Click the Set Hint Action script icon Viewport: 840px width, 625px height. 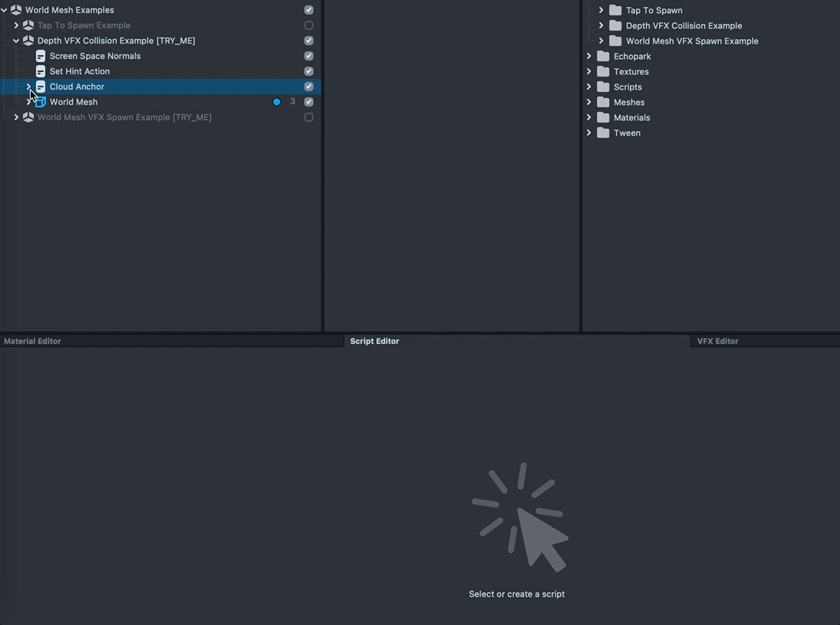click(41, 71)
